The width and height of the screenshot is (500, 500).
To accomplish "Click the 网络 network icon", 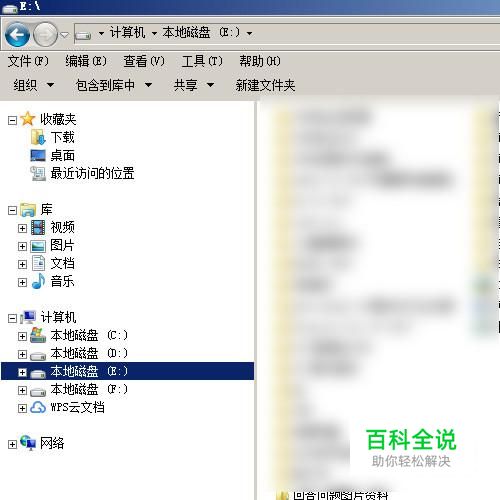I will pyautogui.click(x=28, y=443).
